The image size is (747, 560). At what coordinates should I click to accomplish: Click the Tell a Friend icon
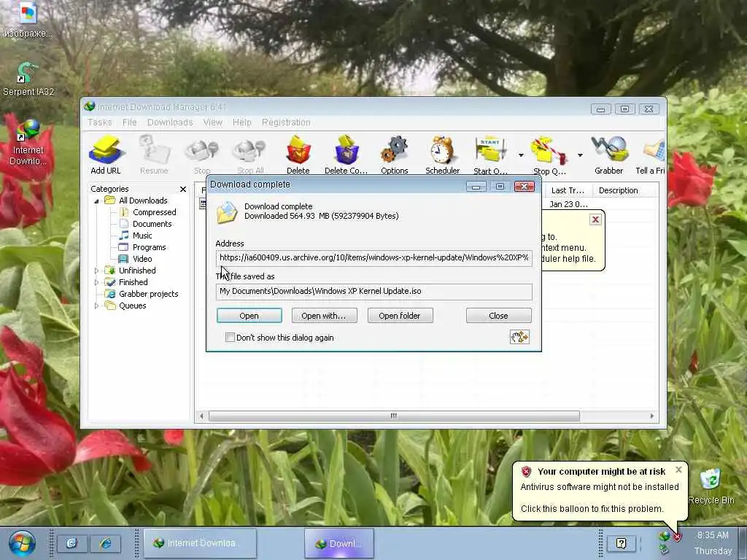coord(651,155)
